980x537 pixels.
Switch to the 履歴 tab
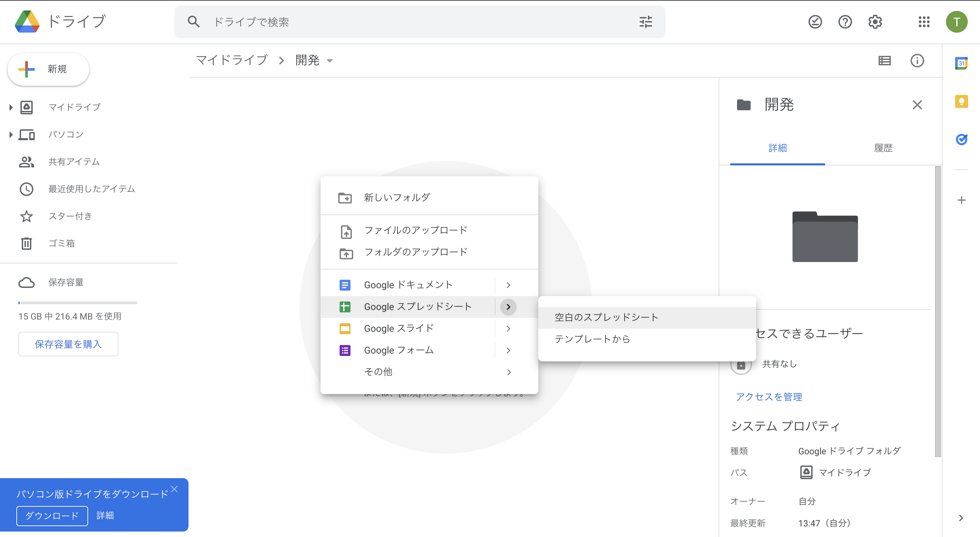point(883,148)
